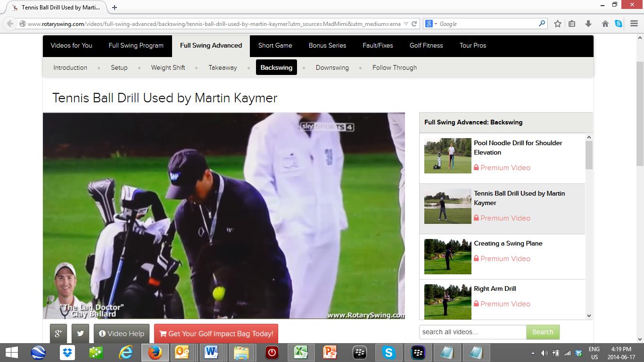Show bookmarks list icon in toolbar
This screenshot has height=362, width=644.
click(x=572, y=24)
